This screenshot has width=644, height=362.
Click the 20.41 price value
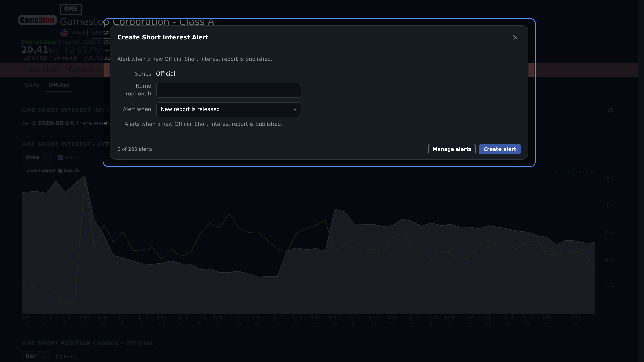(x=35, y=50)
